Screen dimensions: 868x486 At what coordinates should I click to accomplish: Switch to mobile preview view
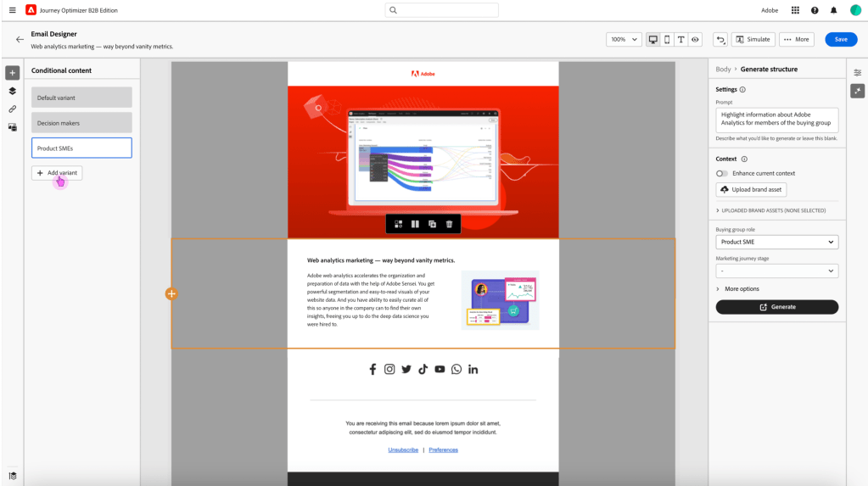pyautogui.click(x=667, y=39)
